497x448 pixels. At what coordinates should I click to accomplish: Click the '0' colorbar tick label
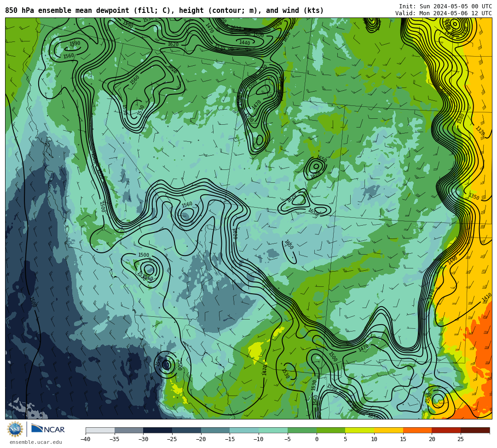point(317,439)
